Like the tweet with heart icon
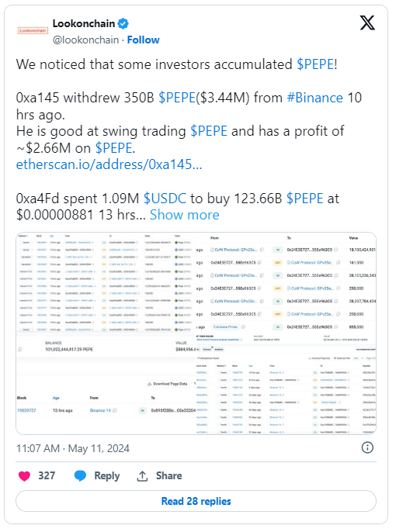This screenshot has width=396, height=532. click(24, 476)
